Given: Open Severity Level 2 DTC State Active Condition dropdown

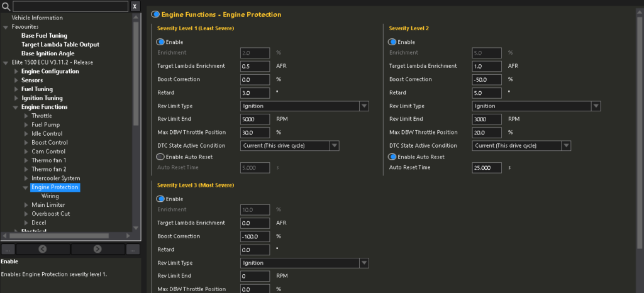Looking at the screenshot, I should (x=566, y=145).
